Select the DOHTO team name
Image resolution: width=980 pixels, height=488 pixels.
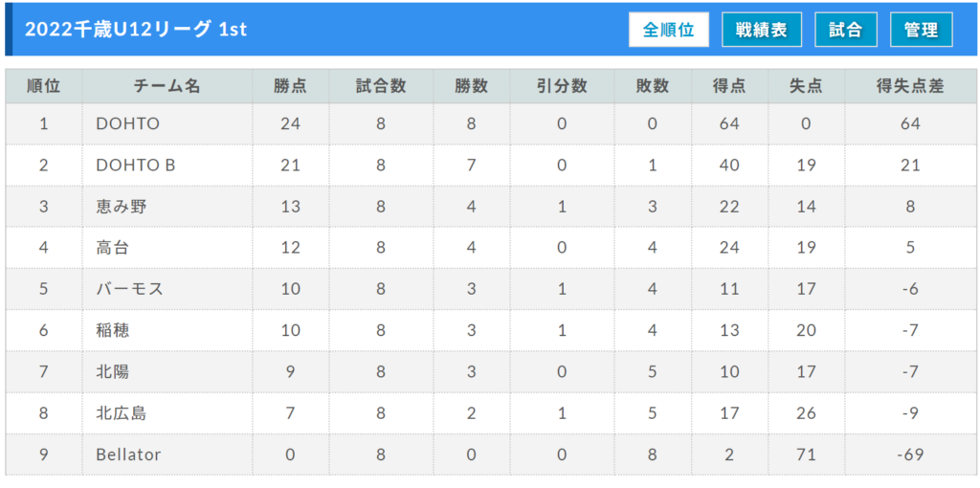(128, 123)
